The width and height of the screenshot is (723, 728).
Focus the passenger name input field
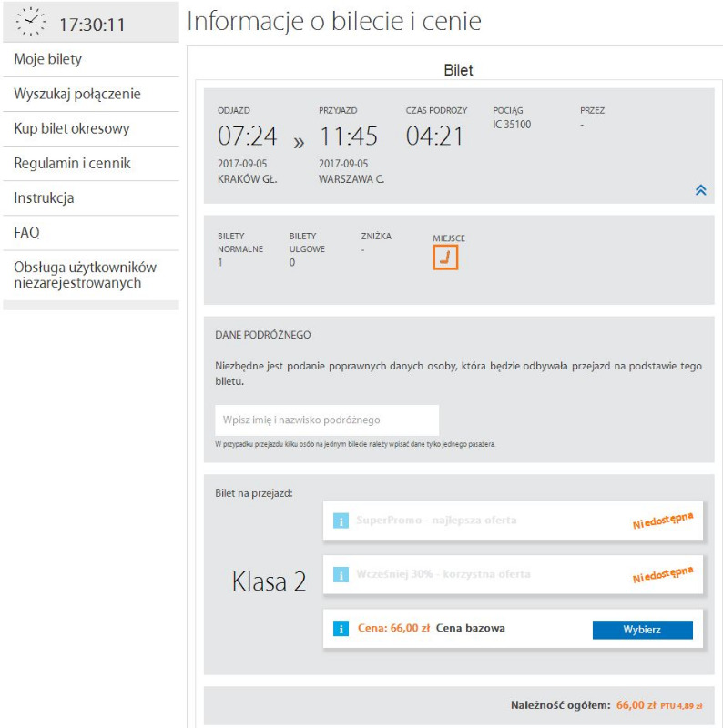[327, 420]
